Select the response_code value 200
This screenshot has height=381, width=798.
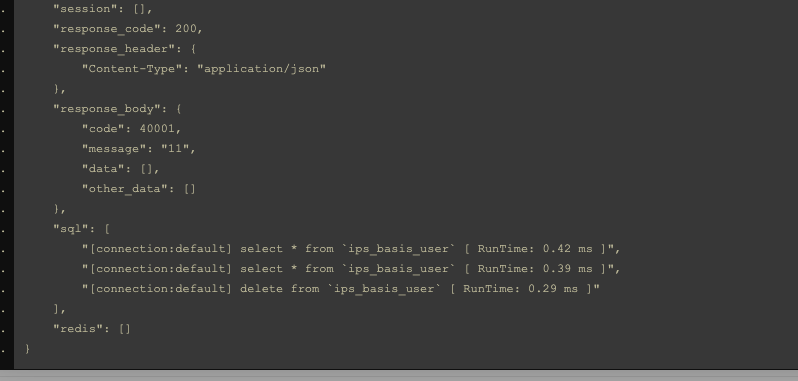pyautogui.click(x=186, y=29)
